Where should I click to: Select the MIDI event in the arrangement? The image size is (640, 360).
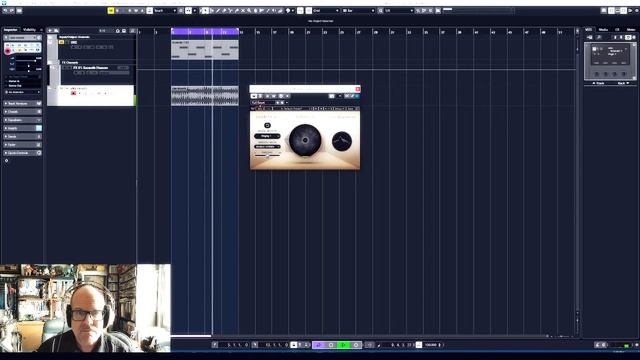click(205, 50)
